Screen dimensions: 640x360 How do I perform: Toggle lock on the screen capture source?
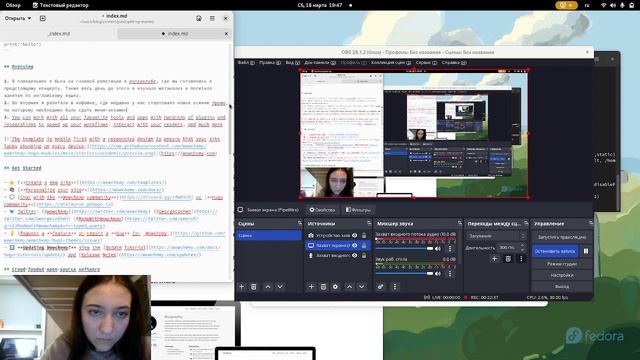(x=364, y=245)
